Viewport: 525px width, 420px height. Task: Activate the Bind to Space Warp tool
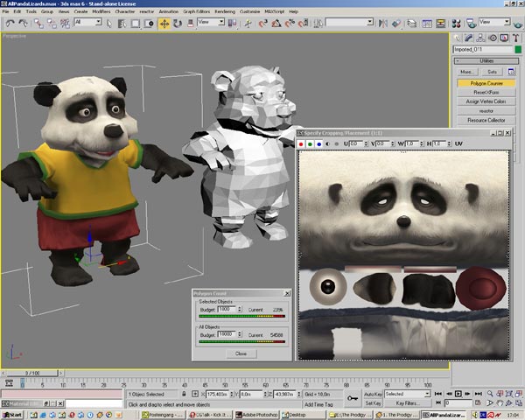coord(65,23)
